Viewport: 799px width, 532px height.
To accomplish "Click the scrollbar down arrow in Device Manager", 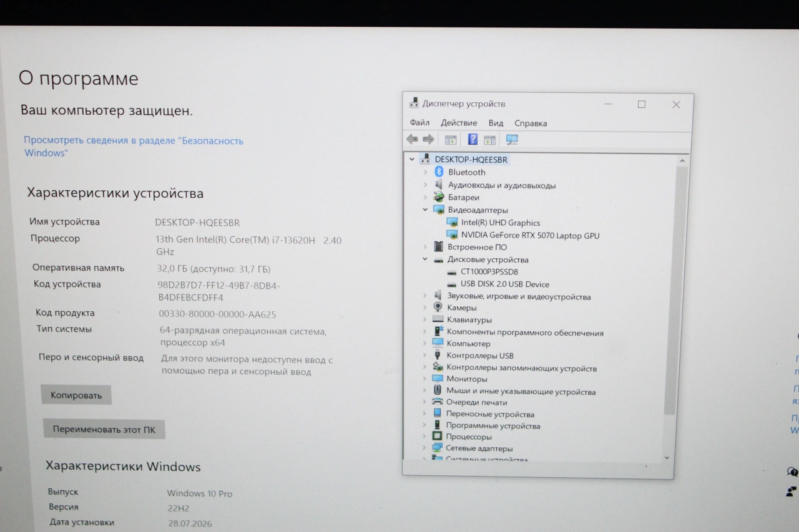I will click(667, 458).
